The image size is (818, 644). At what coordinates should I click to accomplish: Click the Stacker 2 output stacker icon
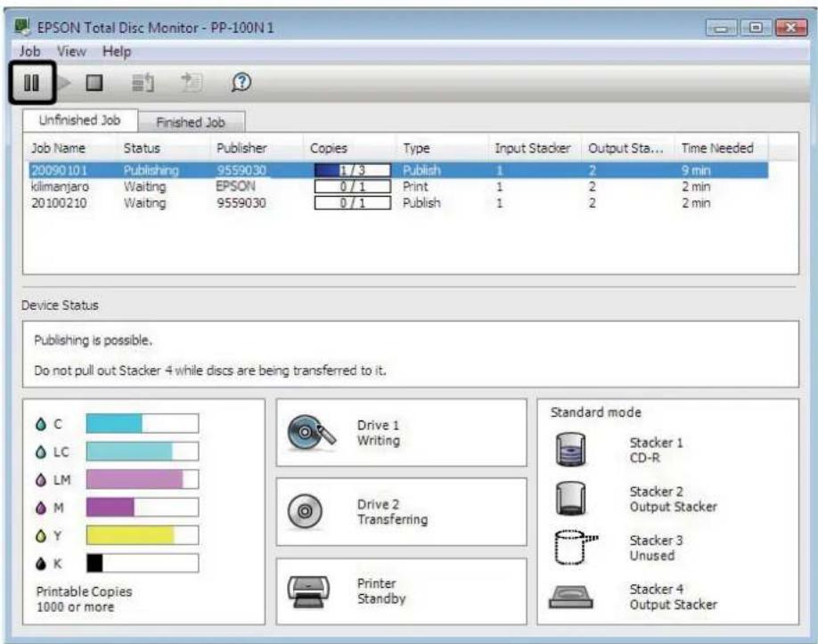[x=570, y=499]
